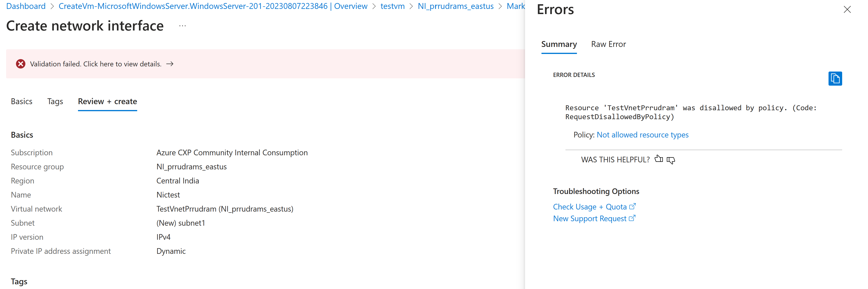The image size is (868, 289).
Task: Click the Create network interface title
Action: coord(85,26)
